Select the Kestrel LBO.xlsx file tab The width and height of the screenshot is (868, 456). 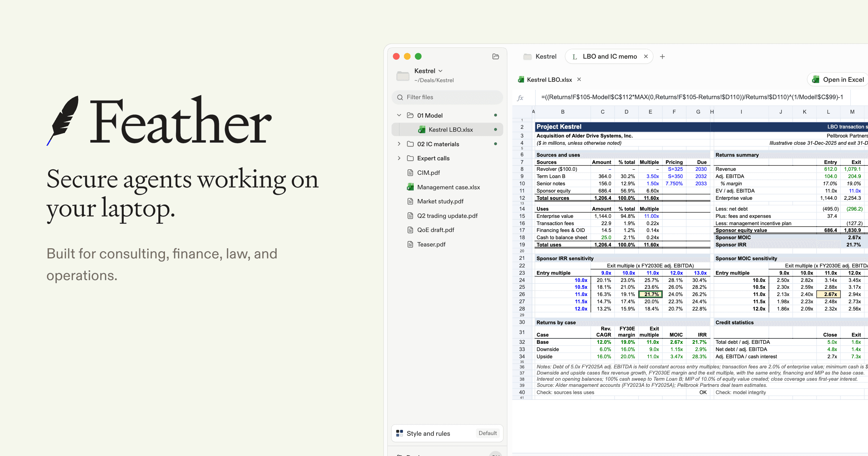[x=549, y=80]
